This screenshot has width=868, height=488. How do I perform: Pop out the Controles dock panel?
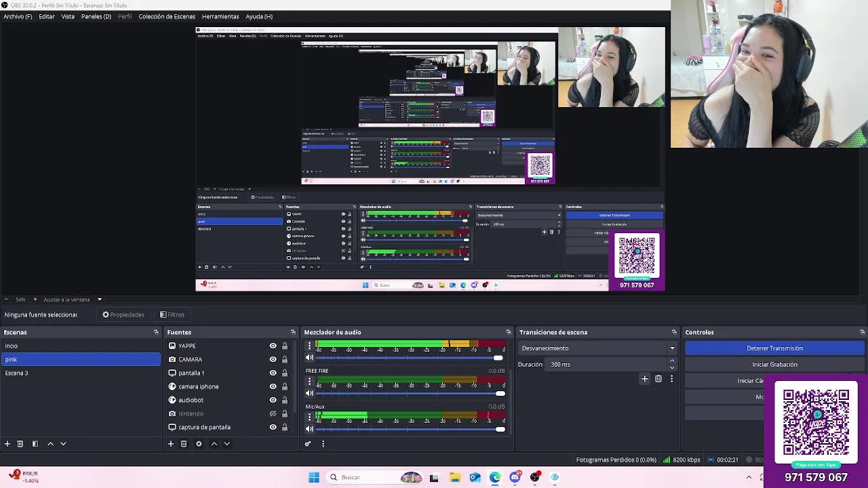click(862, 332)
